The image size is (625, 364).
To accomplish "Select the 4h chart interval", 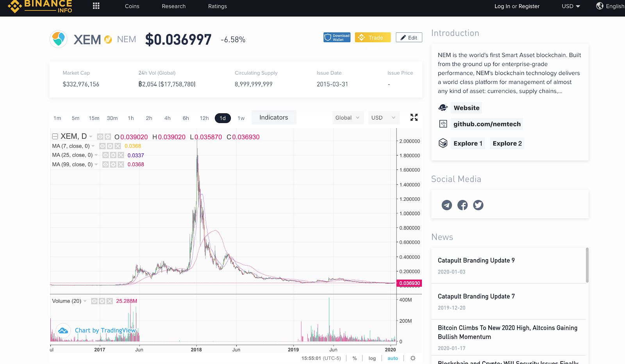I will 168,118.
